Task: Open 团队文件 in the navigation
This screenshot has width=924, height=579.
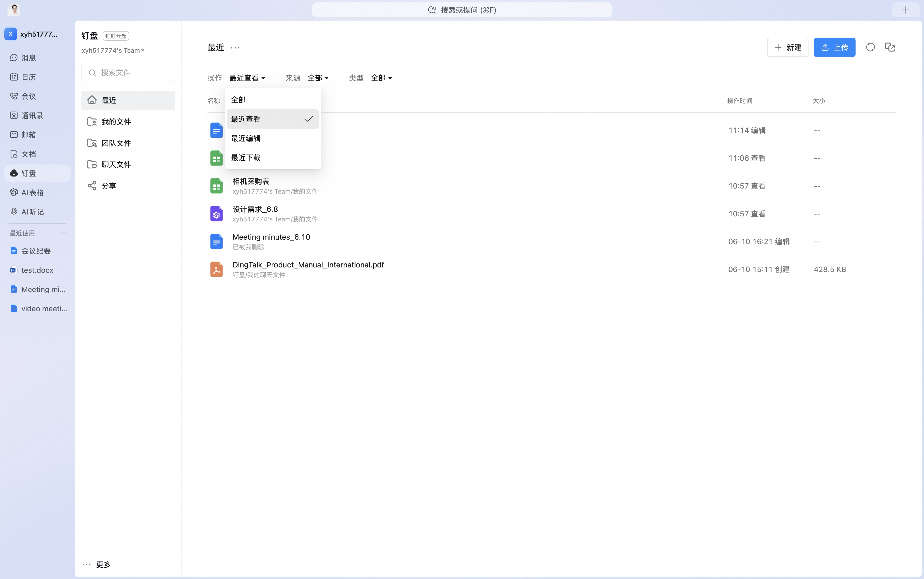Action: (x=128, y=143)
